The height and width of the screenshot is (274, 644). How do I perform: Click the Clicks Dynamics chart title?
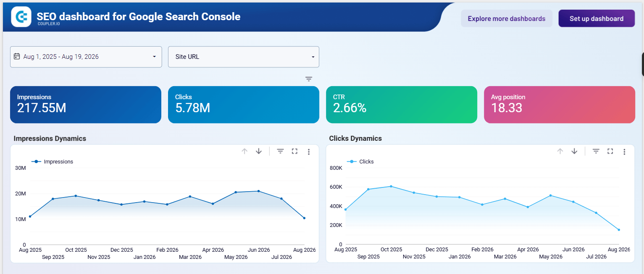point(355,138)
